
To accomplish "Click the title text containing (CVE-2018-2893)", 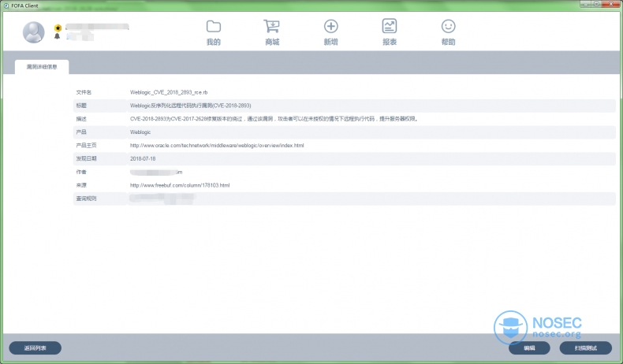I will point(190,106).
